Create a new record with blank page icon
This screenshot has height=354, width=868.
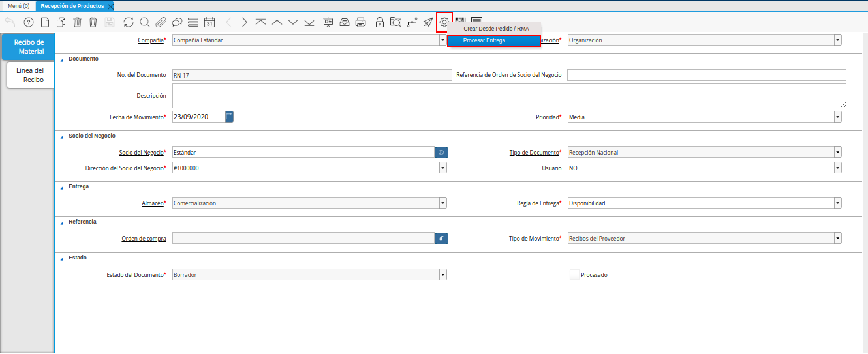click(x=45, y=22)
